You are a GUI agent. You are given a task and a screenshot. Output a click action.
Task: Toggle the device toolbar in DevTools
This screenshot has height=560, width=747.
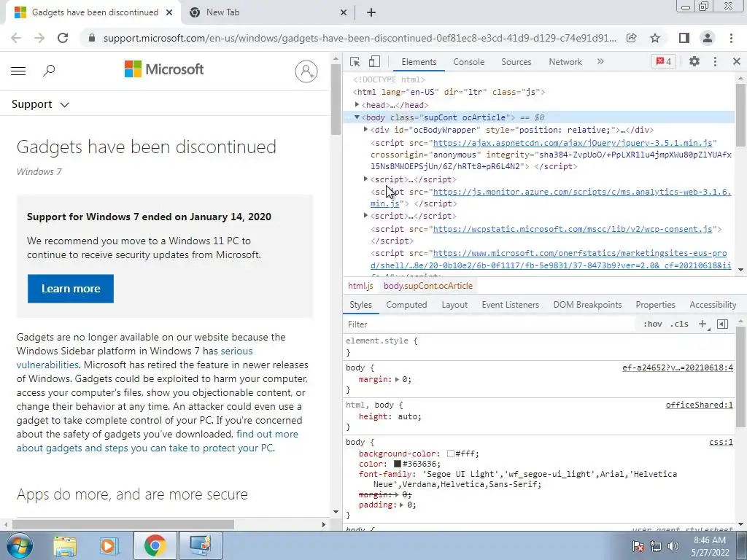click(x=374, y=61)
